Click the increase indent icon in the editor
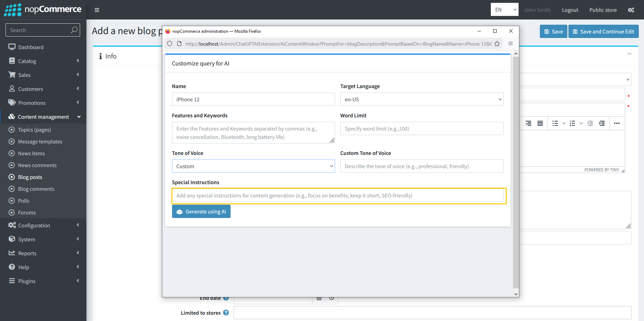This screenshot has height=321, width=644. (602, 123)
